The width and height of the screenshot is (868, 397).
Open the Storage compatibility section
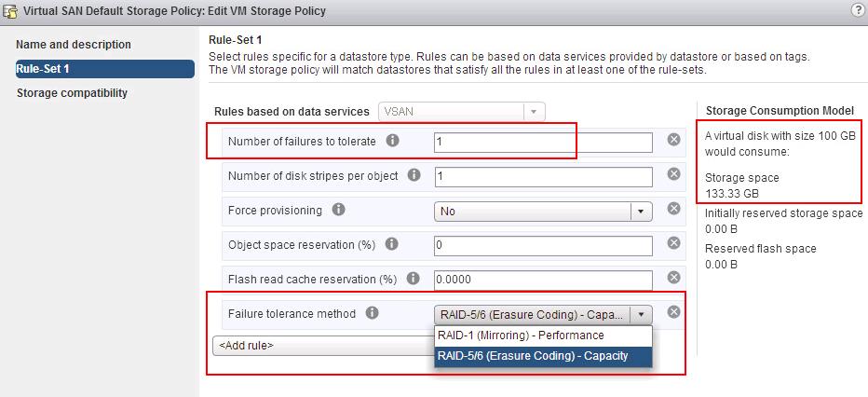[72, 93]
